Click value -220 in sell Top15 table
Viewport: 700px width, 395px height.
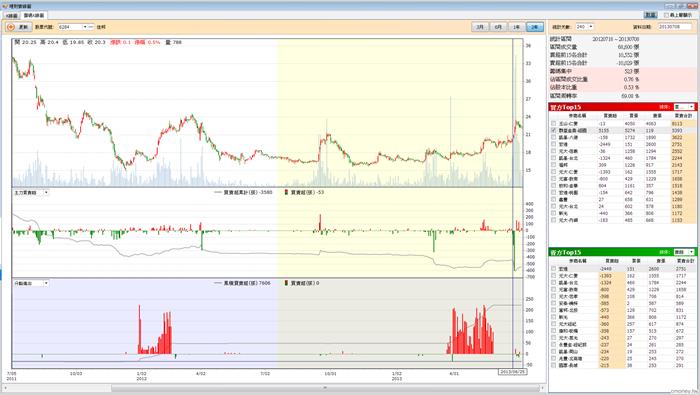coord(605,359)
